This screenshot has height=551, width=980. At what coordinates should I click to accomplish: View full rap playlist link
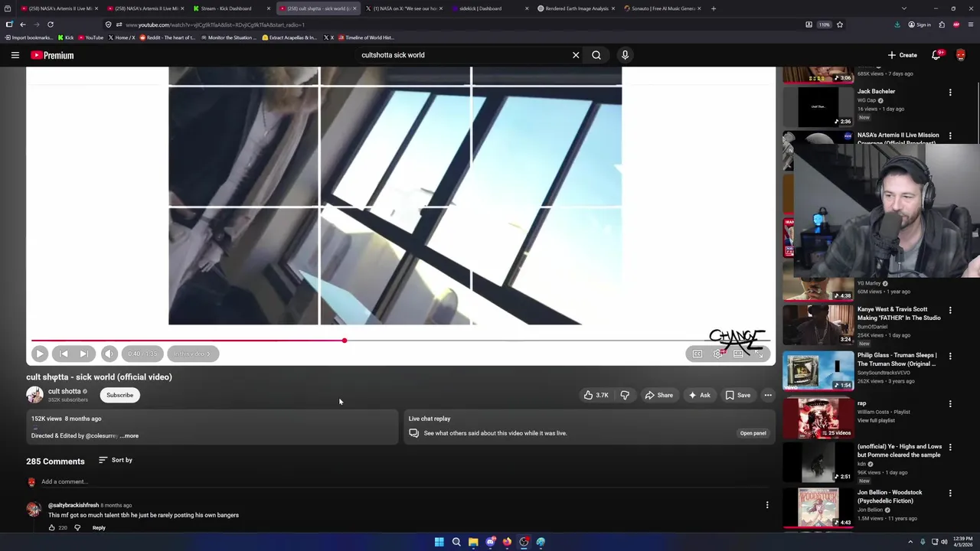click(x=876, y=421)
